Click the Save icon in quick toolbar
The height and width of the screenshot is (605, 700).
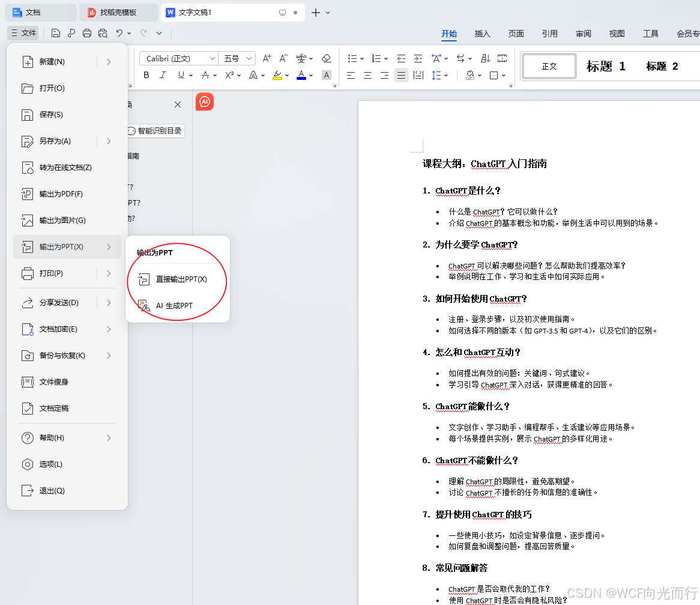click(56, 33)
